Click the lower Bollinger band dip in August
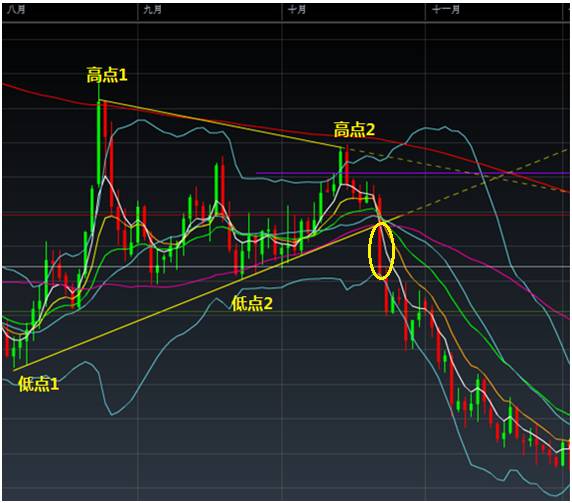Screen dimensions: 572x503 click(x=112, y=414)
